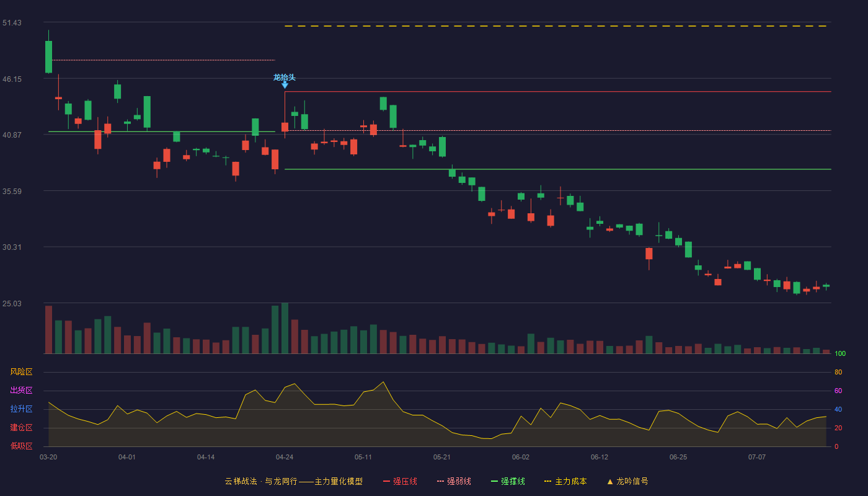Click the 建仓区 zone label
Viewport: 868px width, 496px height.
21,428
